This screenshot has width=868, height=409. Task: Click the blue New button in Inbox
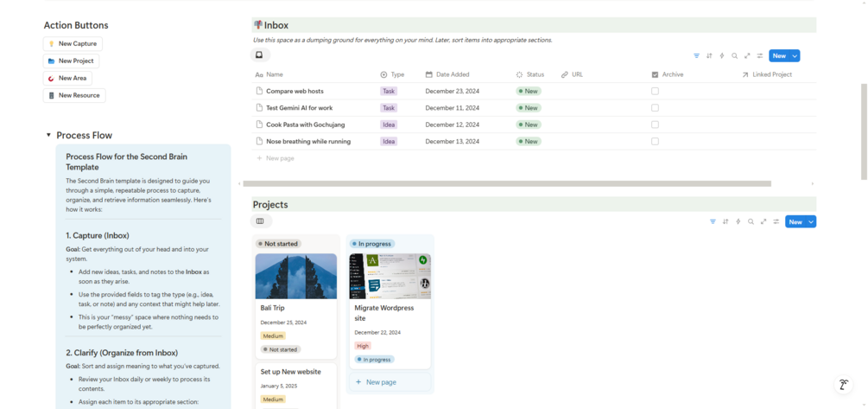click(779, 56)
